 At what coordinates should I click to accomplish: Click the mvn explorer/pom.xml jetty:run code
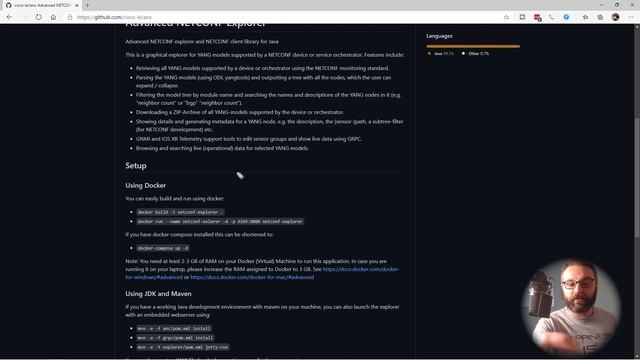[x=183, y=347]
